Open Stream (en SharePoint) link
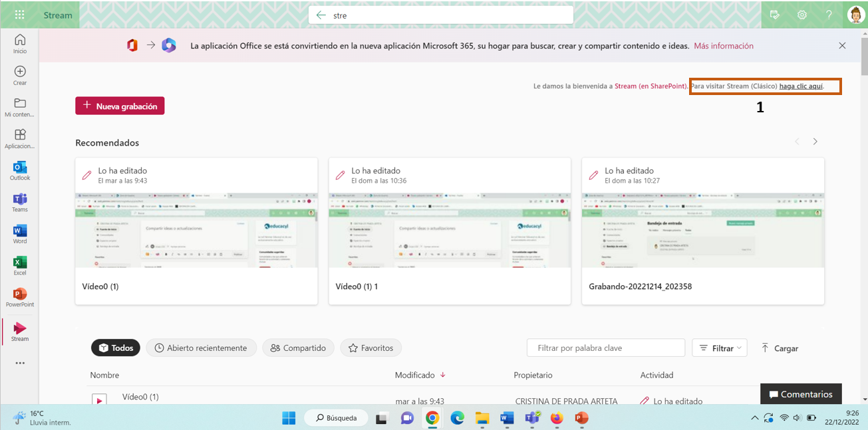 651,86
